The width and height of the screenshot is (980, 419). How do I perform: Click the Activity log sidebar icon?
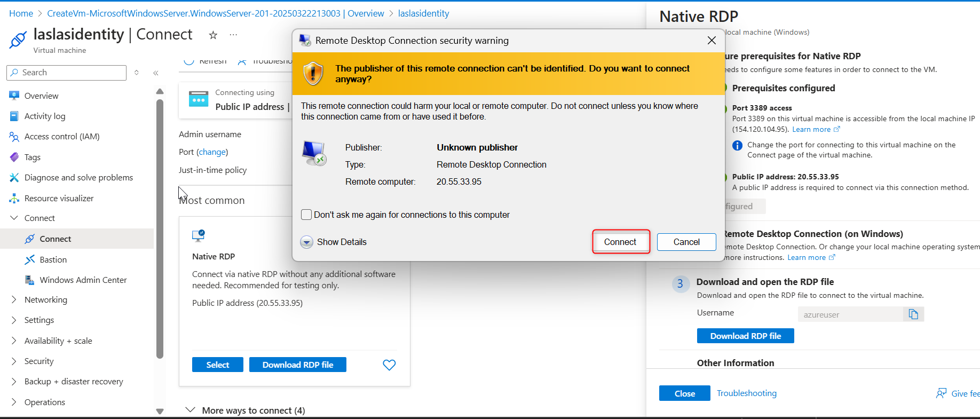(x=14, y=116)
